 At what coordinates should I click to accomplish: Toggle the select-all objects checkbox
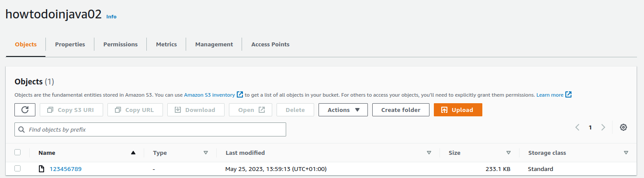17,152
